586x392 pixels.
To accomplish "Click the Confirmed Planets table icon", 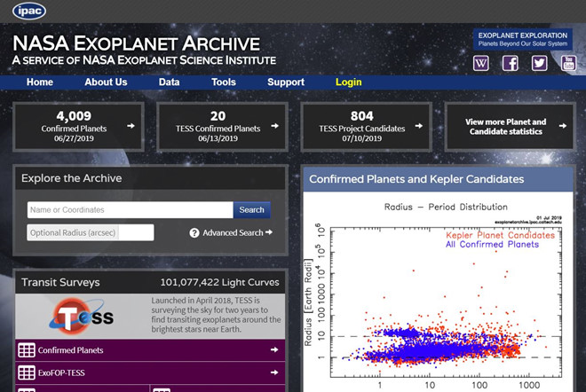I will coord(27,350).
